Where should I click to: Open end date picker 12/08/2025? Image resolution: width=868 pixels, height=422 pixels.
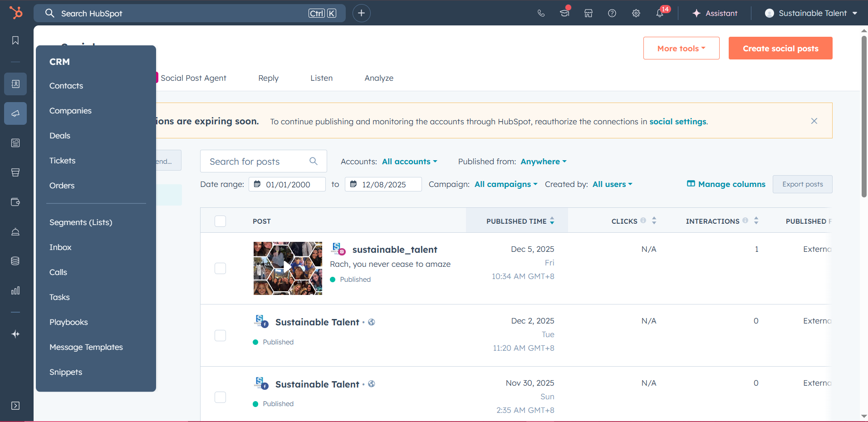tap(383, 184)
